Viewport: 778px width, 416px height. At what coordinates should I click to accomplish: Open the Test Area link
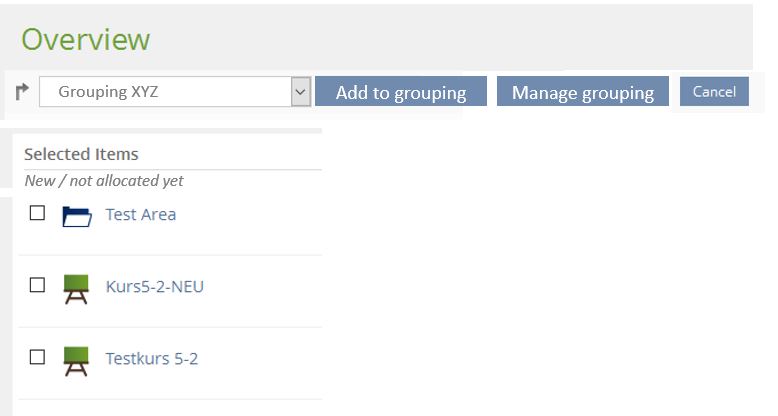coord(140,214)
